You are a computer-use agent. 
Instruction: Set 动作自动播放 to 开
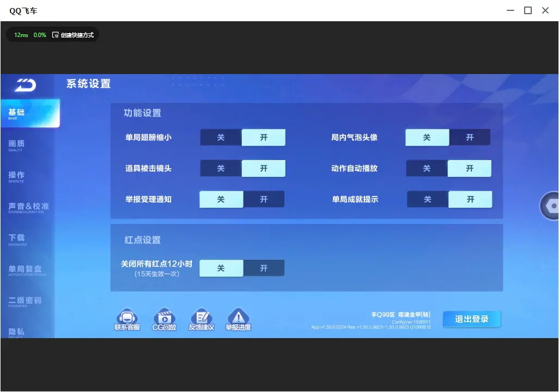(x=470, y=169)
